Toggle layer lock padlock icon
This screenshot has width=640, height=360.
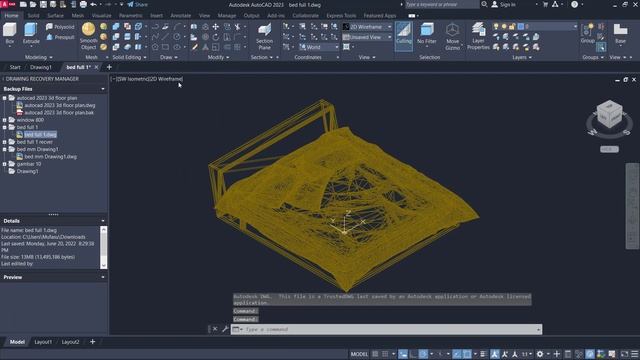(512, 27)
